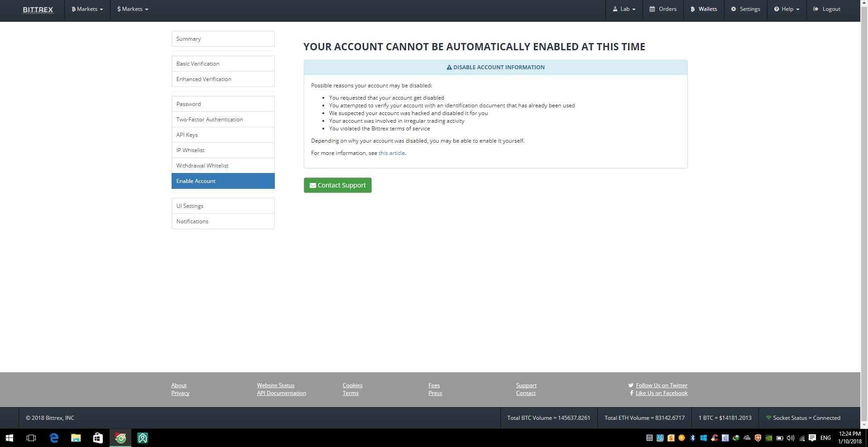
Task: Launch Microsoft Edge from the taskbar
Action: (54, 438)
